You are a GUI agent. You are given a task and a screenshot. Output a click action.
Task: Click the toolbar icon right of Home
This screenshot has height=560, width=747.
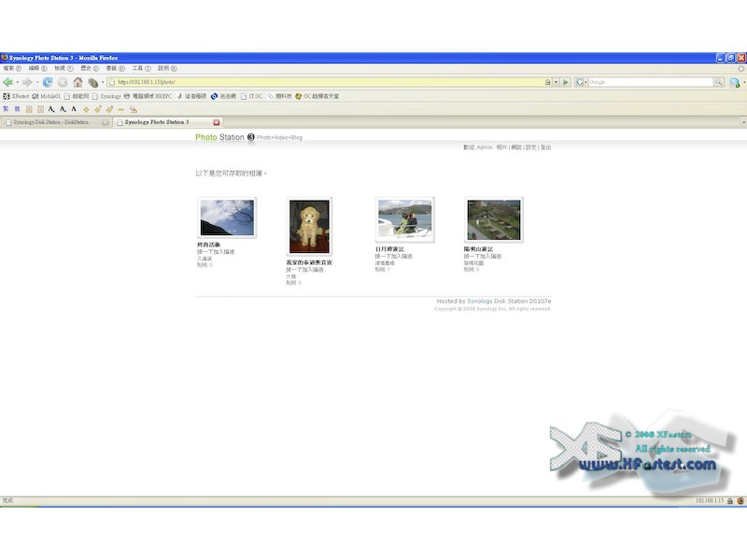point(92,82)
